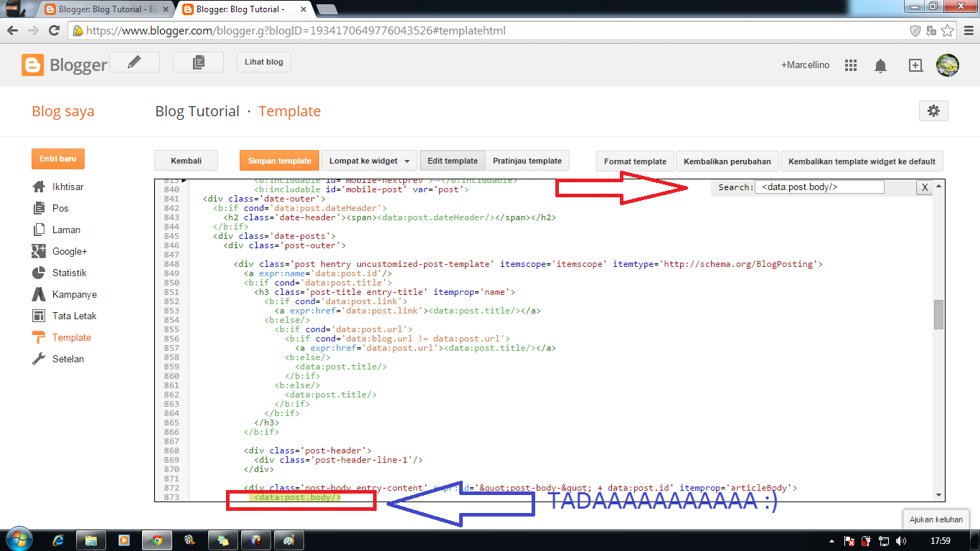Click the Statistik pie chart icon
980x551 pixels.
pyautogui.click(x=39, y=273)
